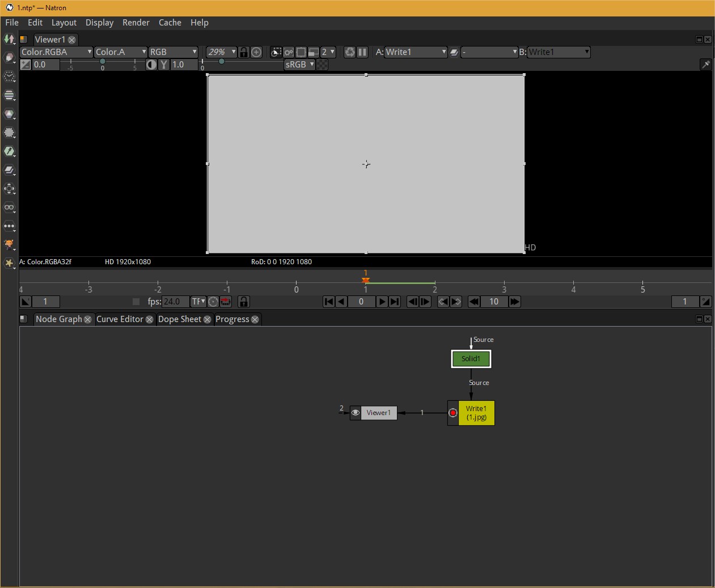The image size is (715, 588).
Task: Open the File menu
Action: coord(12,23)
